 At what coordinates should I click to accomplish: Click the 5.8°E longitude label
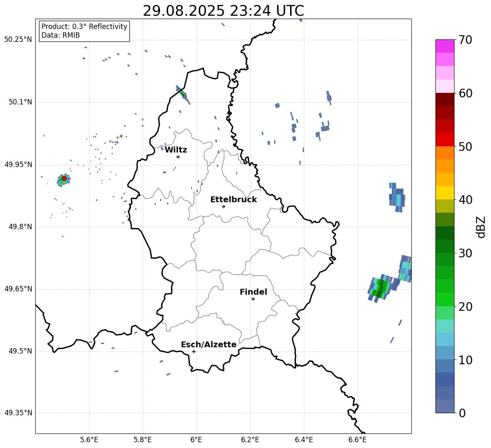tap(143, 440)
